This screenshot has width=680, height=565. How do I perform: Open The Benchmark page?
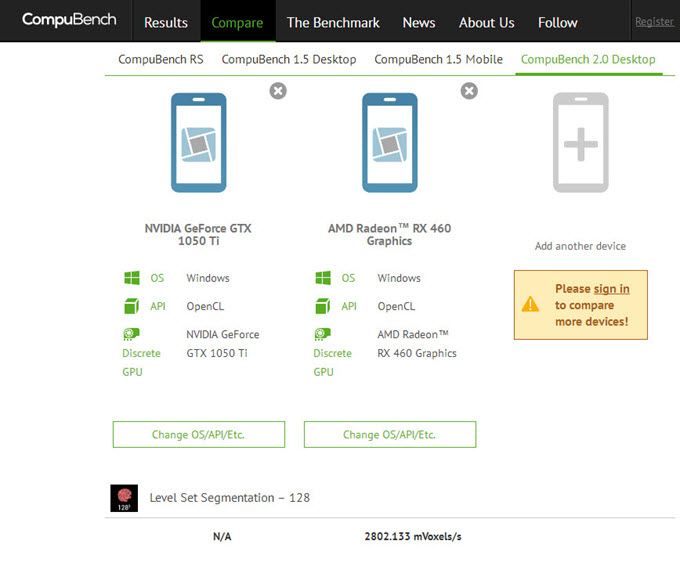point(333,23)
